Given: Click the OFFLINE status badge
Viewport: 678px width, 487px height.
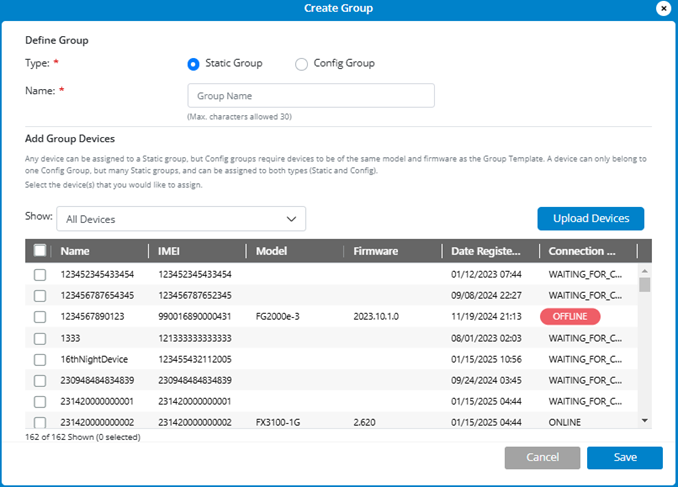Looking at the screenshot, I should pyautogui.click(x=570, y=316).
